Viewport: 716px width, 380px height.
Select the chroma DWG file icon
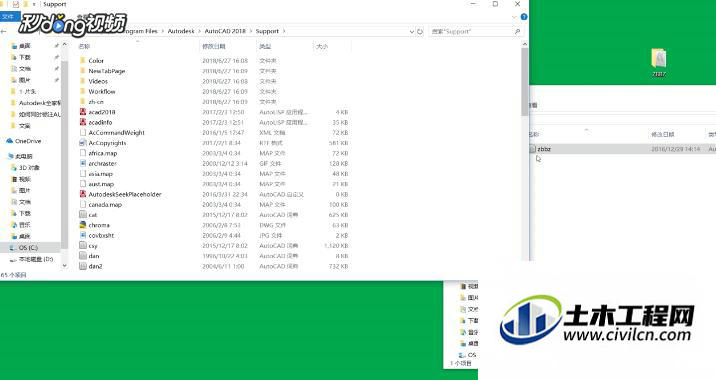tap(83, 225)
